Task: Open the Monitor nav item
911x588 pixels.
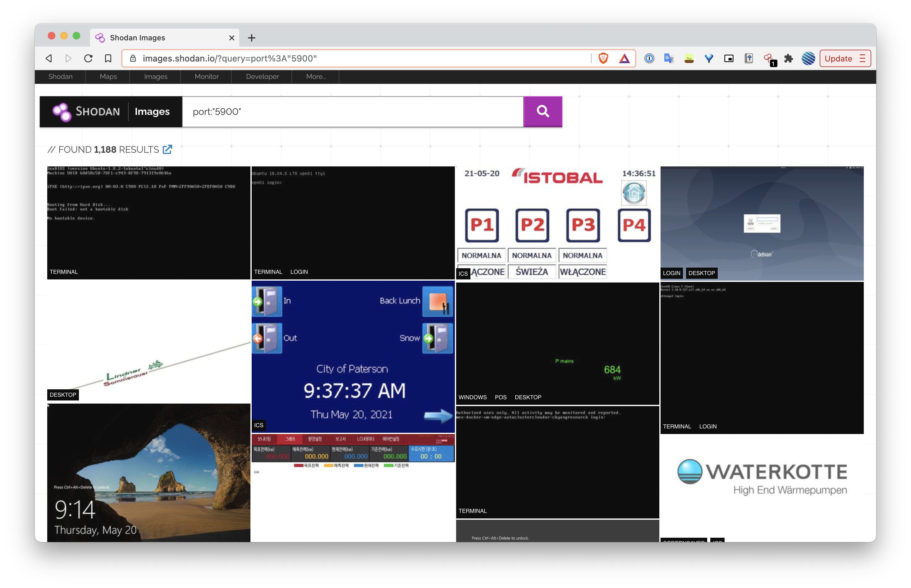Action: tap(206, 76)
